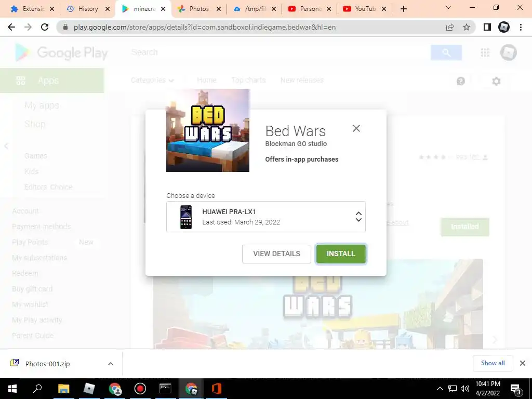Click the faded Installed button
Viewport: 532px width, 399px height.
[465, 227]
